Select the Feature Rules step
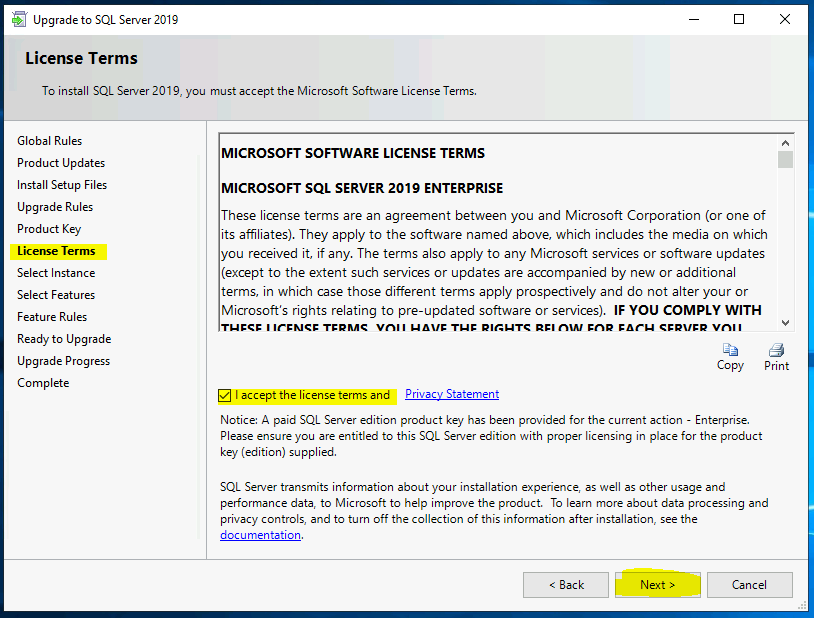814x618 pixels. (x=52, y=317)
